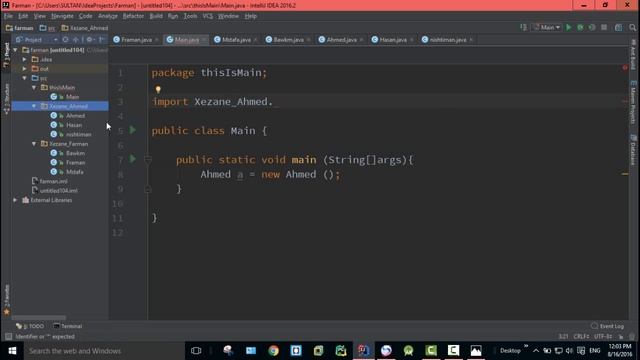Open the Event Log tool window
This screenshot has height=360, width=640.
point(607,326)
